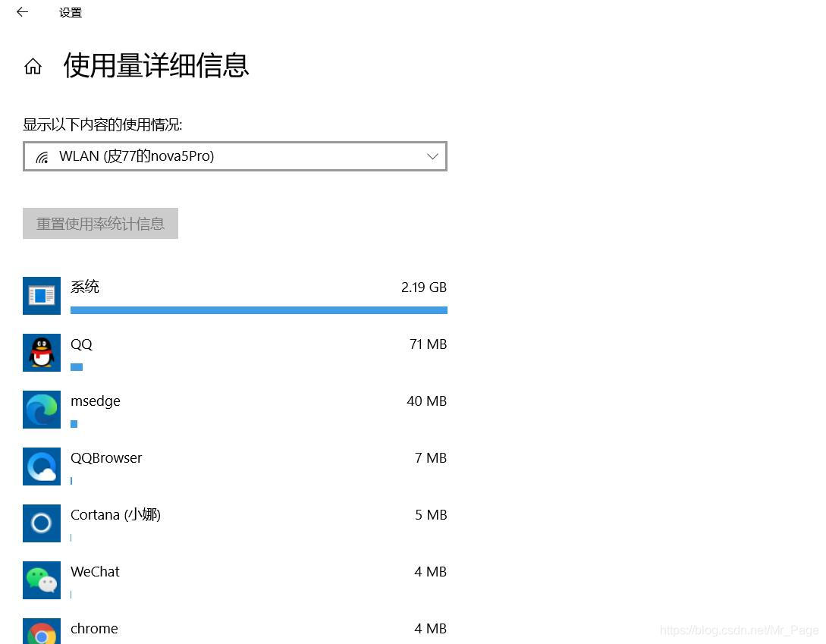Image resolution: width=826 pixels, height=644 pixels.
Task: Click the Cortana (小娜) entry label
Action: point(115,514)
